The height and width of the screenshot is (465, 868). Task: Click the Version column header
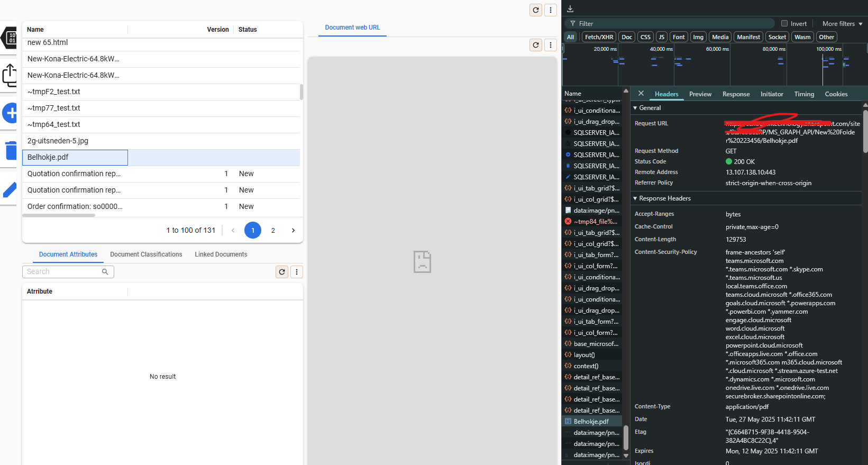coord(218,30)
